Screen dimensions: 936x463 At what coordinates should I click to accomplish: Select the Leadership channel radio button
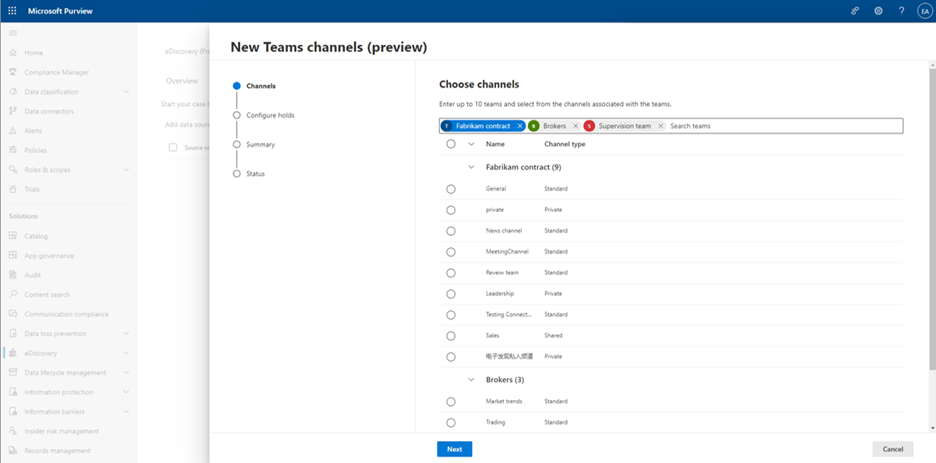coord(451,294)
